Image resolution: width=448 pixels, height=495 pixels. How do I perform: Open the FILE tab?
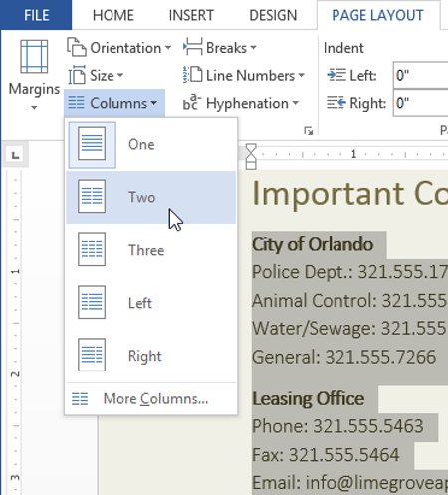point(36,15)
